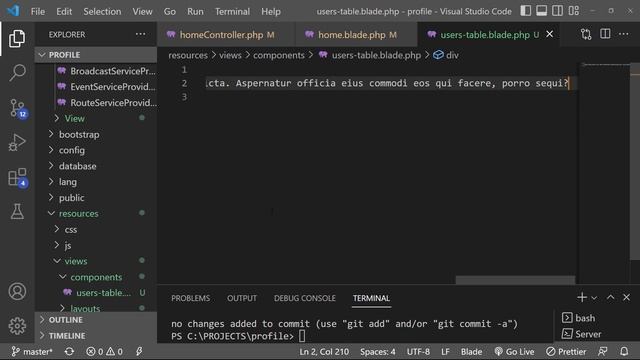640x360 pixels.
Task: Switch to homeController.php tab
Action: tap(225, 35)
